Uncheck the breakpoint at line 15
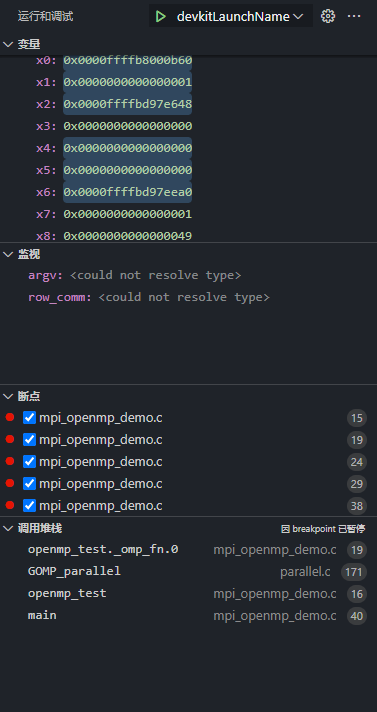The image size is (377, 712). point(30,418)
